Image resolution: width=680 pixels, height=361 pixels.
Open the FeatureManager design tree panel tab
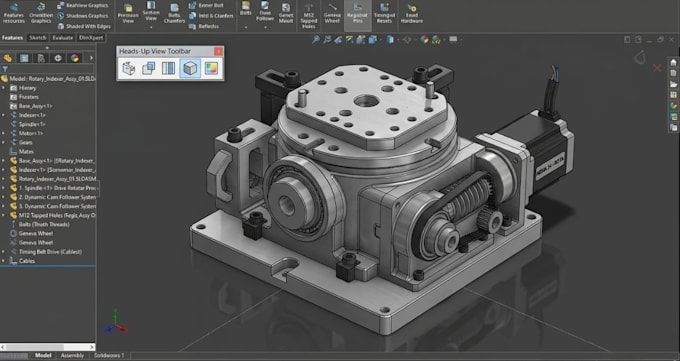[7, 58]
